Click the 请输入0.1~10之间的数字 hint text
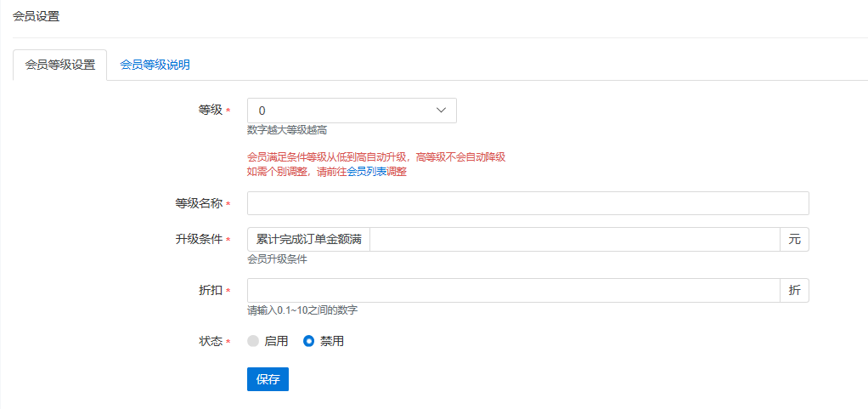Viewport: 868px width, 409px height. [x=302, y=310]
